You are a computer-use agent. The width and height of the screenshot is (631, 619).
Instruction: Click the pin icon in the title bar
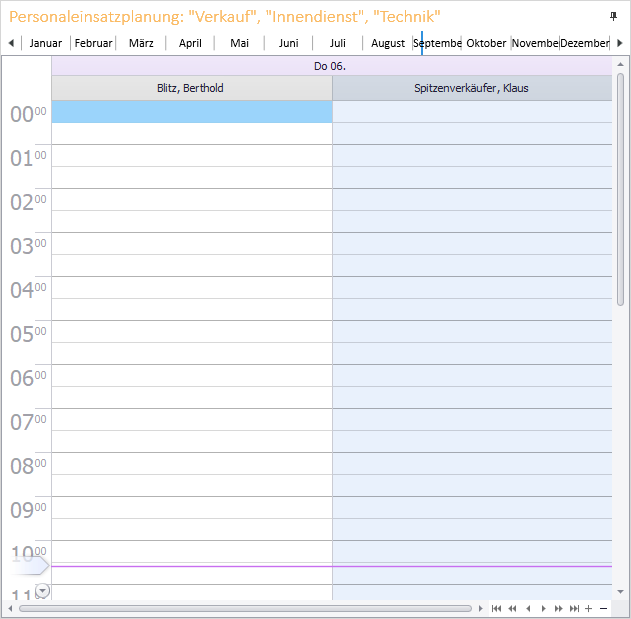613,17
